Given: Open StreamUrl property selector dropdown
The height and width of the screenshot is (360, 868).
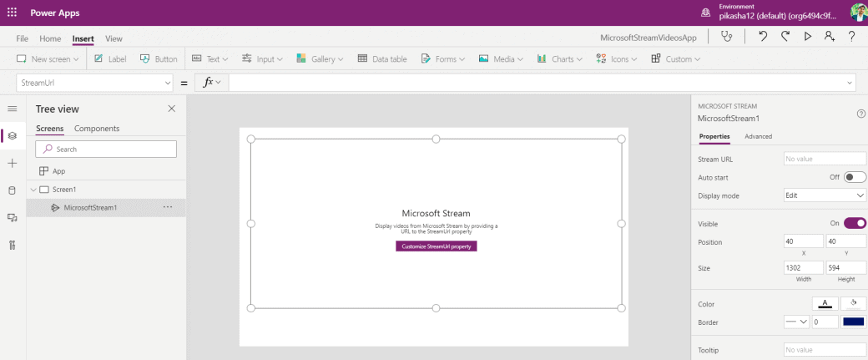Looking at the screenshot, I should (x=94, y=83).
